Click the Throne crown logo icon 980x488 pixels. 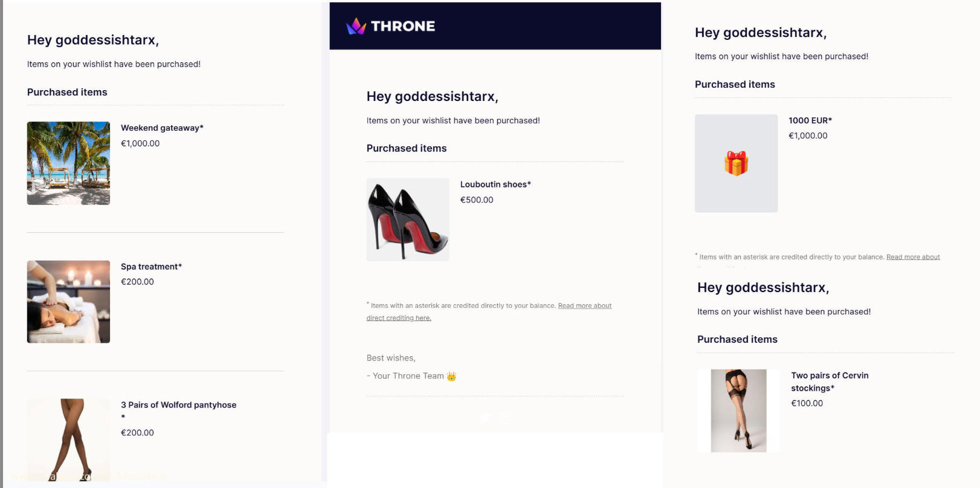pyautogui.click(x=356, y=26)
